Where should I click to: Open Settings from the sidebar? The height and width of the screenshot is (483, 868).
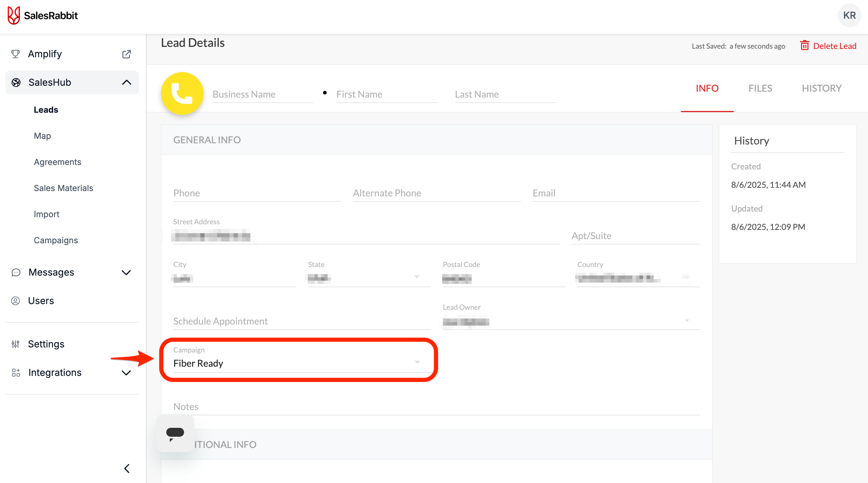tap(46, 344)
